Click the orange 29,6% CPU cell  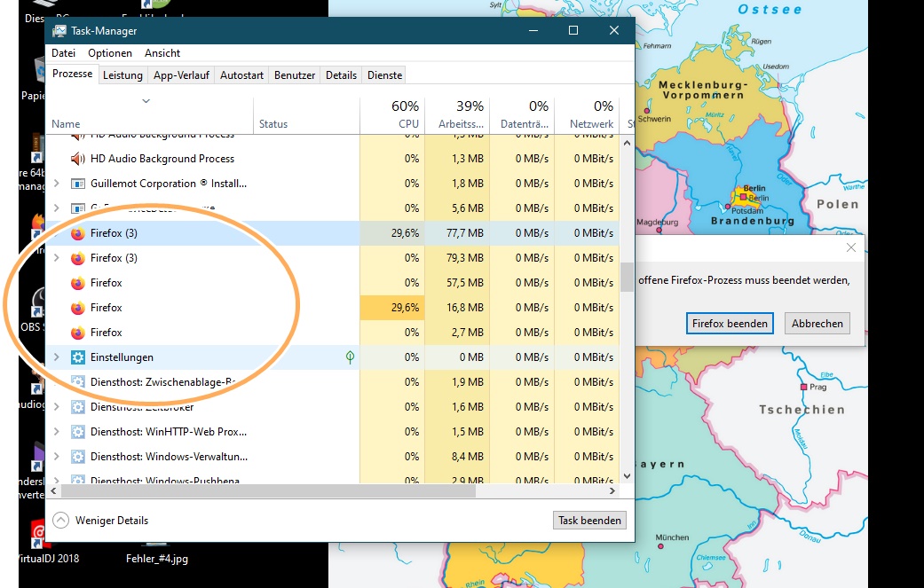392,308
